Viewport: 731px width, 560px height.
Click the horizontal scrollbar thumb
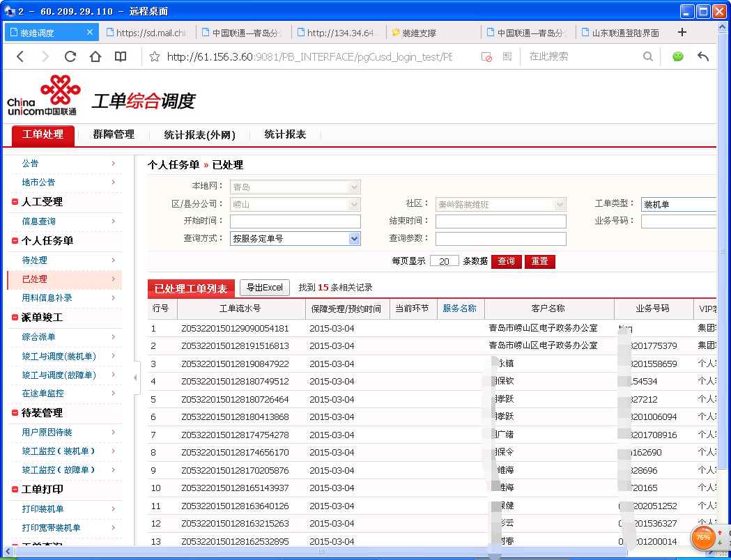(321, 552)
